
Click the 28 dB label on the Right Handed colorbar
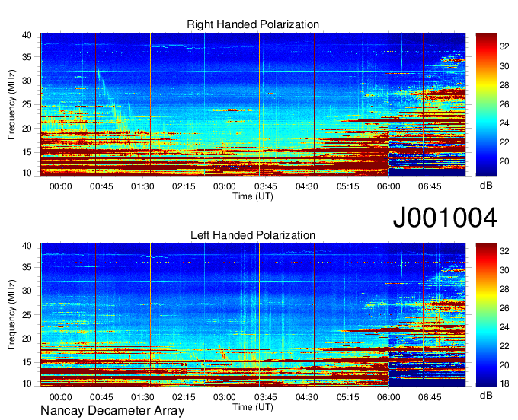pyautogui.click(x=504, y=85)
